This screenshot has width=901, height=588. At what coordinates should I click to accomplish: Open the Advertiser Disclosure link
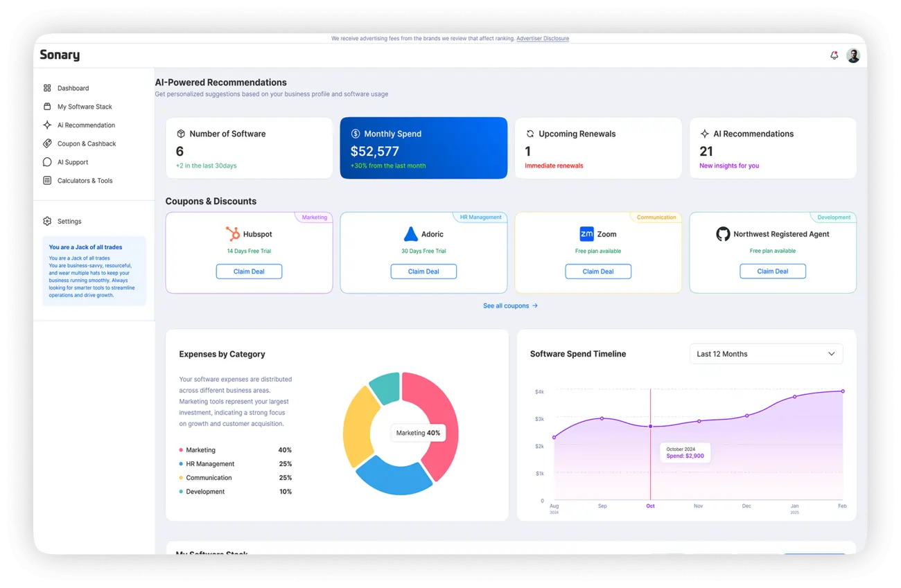pyautogui.click(x=543, y=38)
